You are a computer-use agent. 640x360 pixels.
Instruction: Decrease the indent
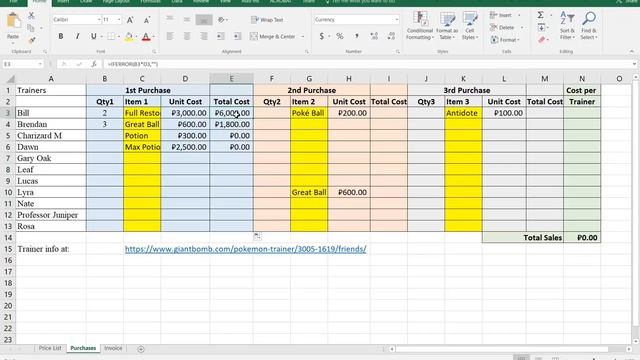(x=221, y=36)
